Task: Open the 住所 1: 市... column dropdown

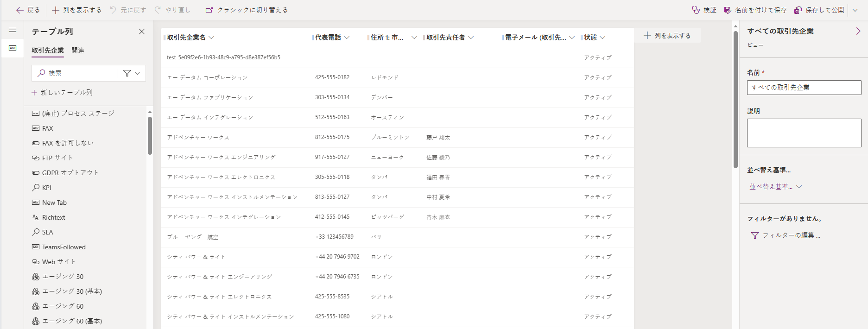Action: point(414,38)
